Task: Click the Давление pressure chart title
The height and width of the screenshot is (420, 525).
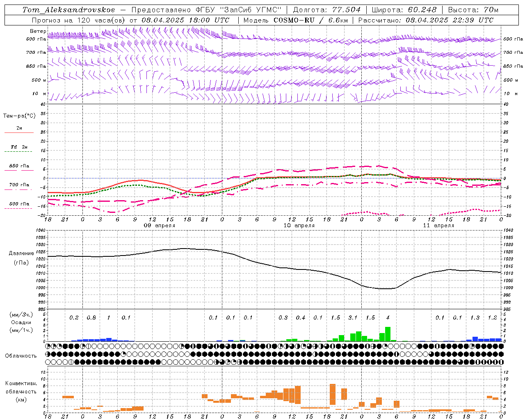Action: (x=21, y=253)
